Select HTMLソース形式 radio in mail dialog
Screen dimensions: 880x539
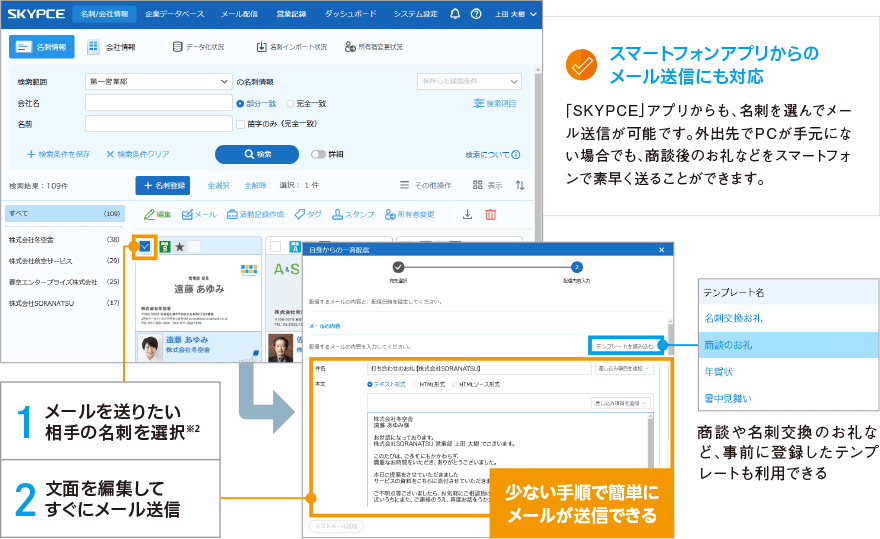(x=455, y=385)
